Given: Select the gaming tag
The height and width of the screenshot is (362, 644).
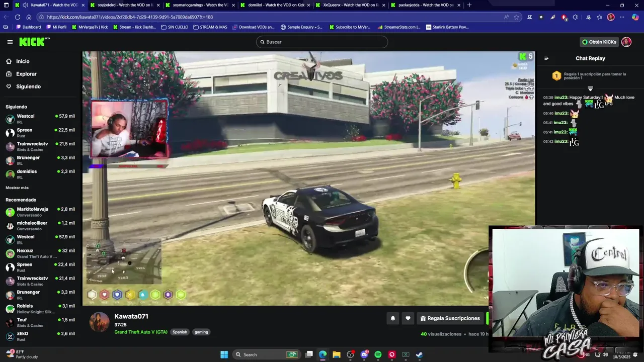Looking at the screenshot, I should point(201,332).
